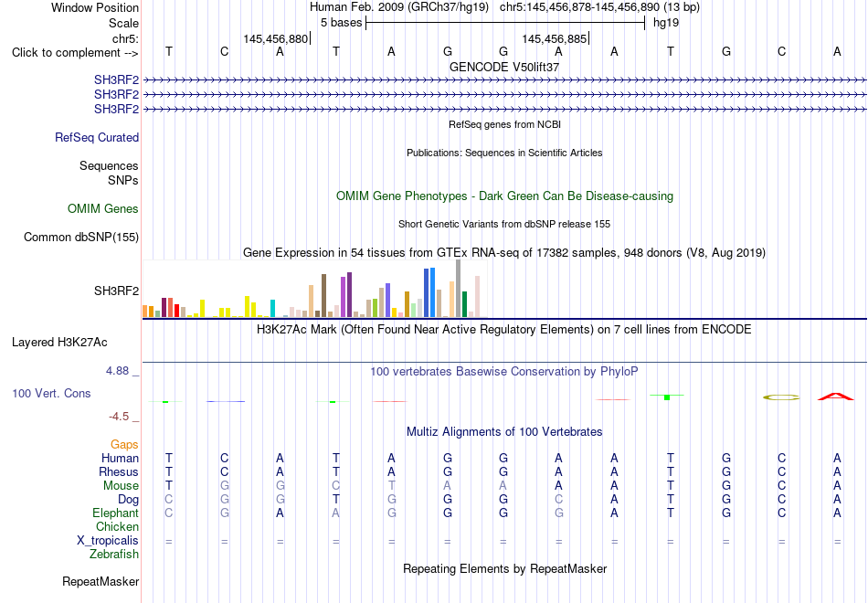Select the X_tropicalis alignment row label
This screenshot has width=868, height=603.
click(108, 541)
